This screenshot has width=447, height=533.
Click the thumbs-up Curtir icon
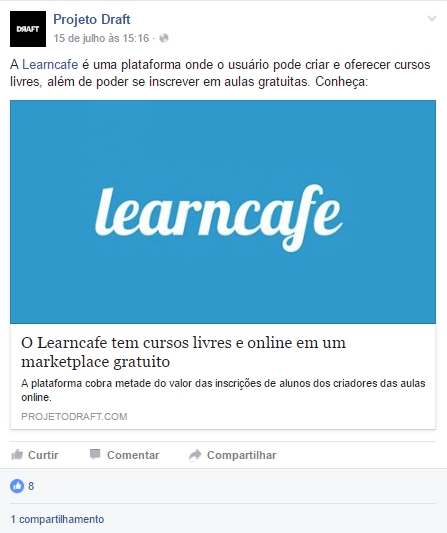click(x=17, y=455)
